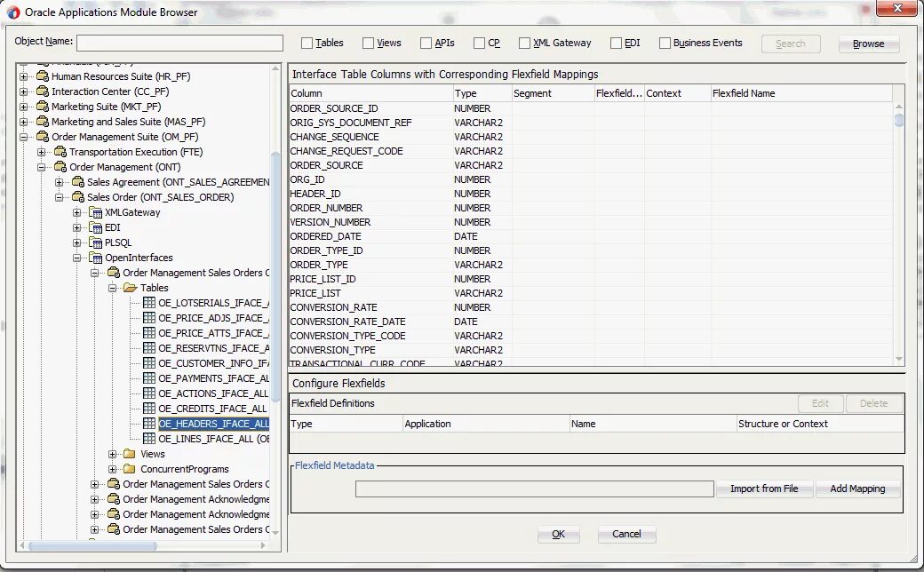The width and height of the screenshot is (924, 572).
Task: Click the Sales Order package icon
Action: click(x=78, y=197)
